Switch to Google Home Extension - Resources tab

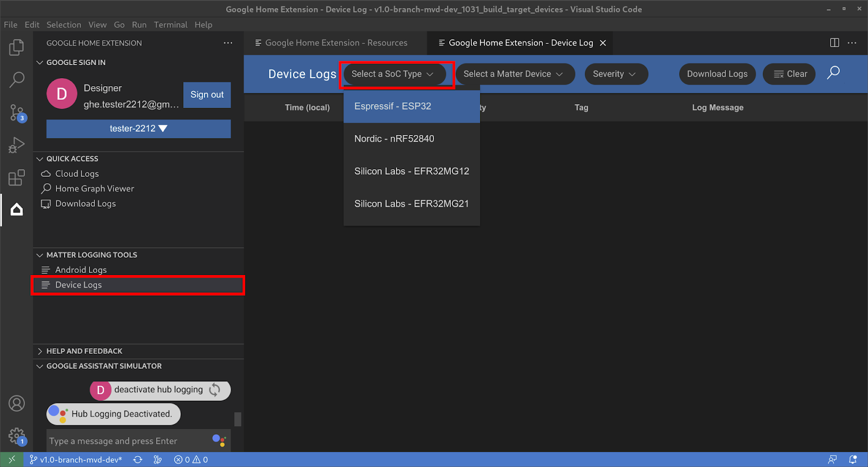[335, 43]
